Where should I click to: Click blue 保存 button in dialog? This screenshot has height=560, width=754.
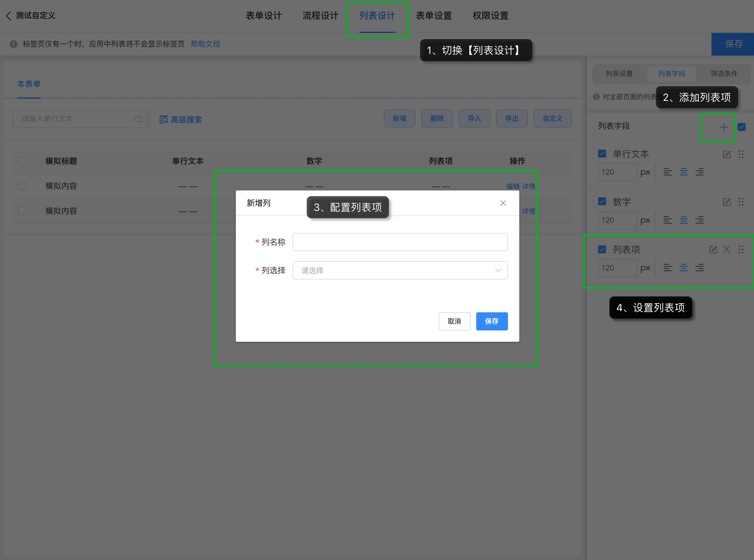(492, 321)
